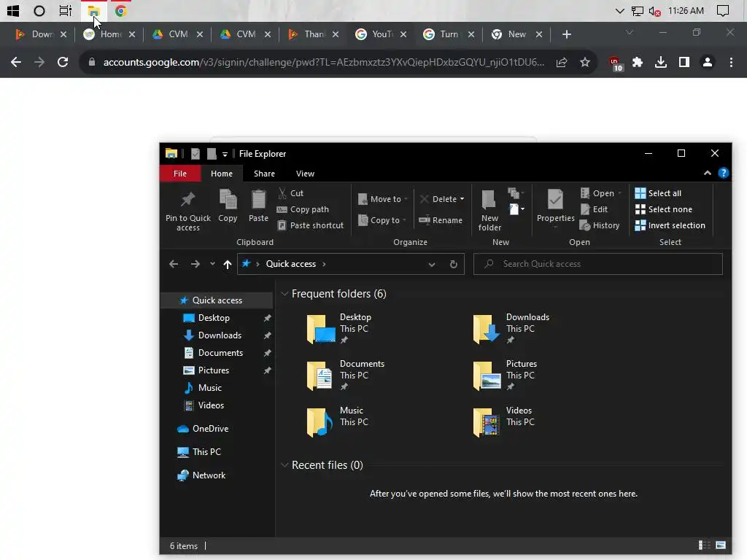The height and width of the screenshot is (560, 747).
Task: Click Copy path in Clipboard group
Action: click(303, 209)
